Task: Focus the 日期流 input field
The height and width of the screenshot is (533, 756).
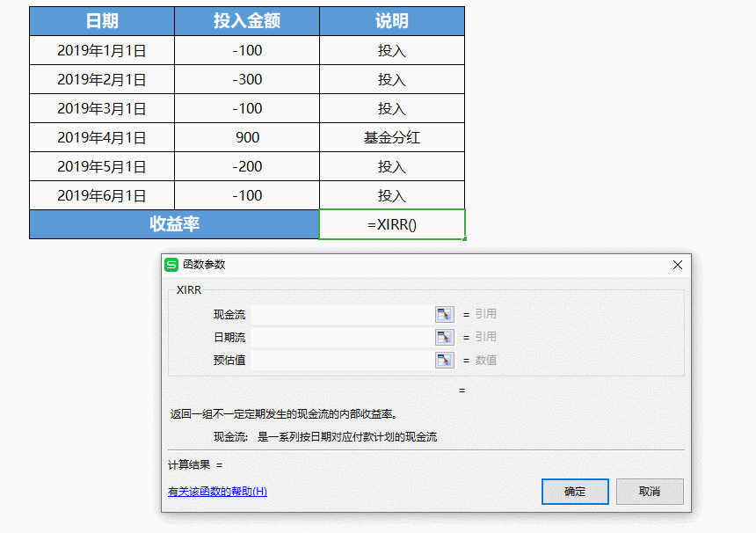Action: (342, 337)
